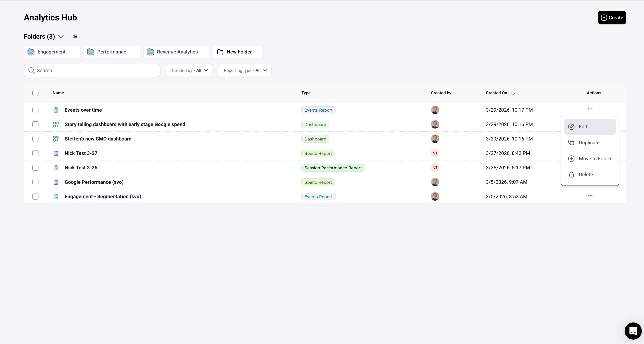Open the Reporting type filter dropdown

point(244,70)
